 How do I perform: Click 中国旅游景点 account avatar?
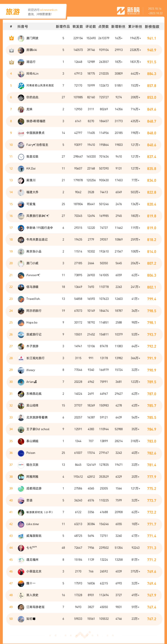pyautogui.click(x=21, y=133)
